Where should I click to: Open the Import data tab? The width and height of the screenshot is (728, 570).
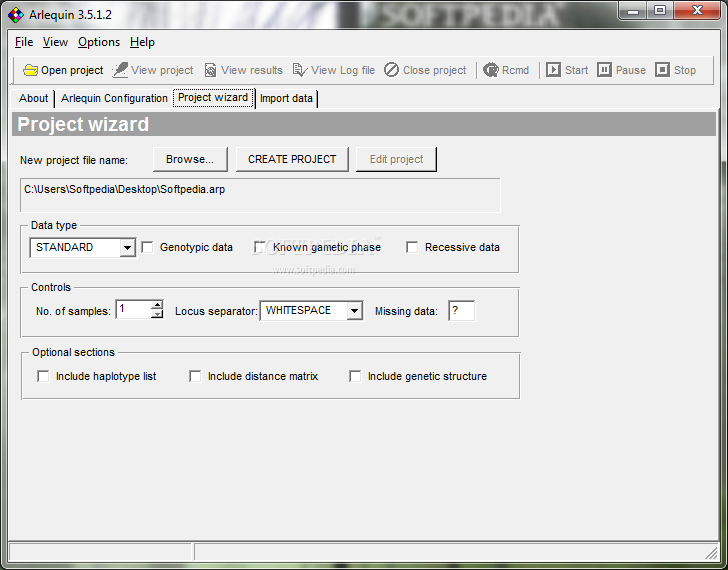point(286,98)
